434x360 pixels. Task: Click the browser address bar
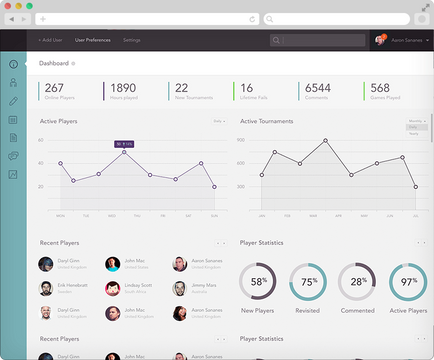pyautogui.click(x=147, y=19)
